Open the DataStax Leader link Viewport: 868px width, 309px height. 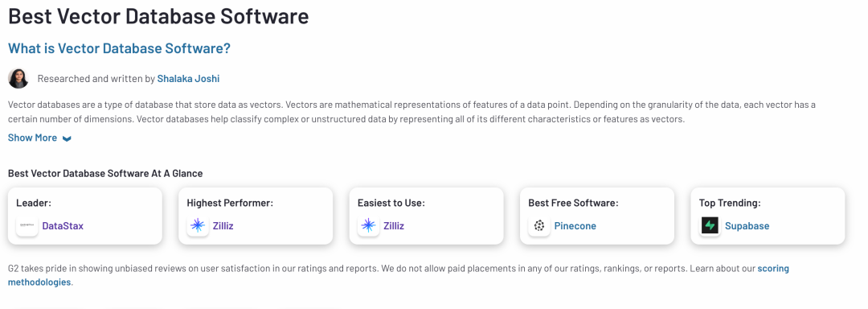pyautogui.click(x=63, y=226)
